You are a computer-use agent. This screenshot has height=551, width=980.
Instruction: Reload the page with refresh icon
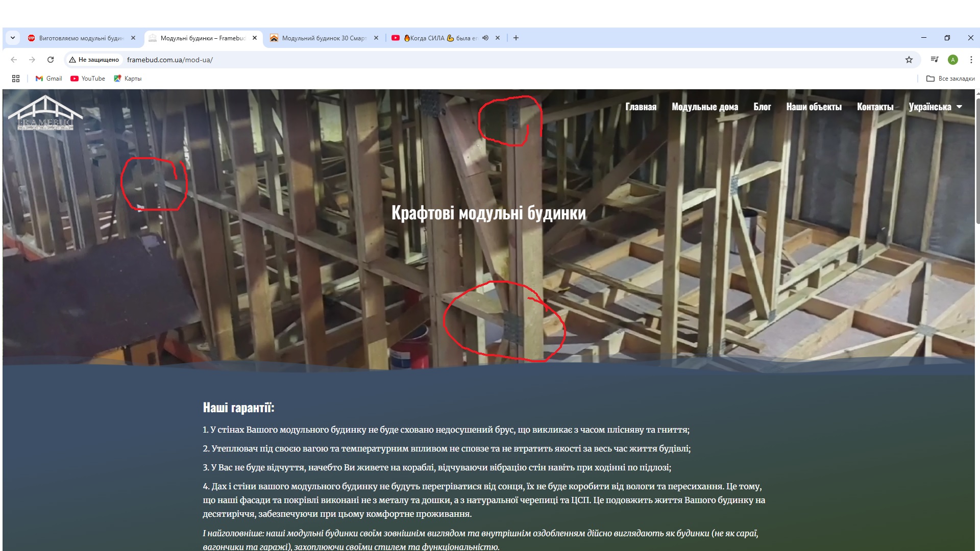(51, 60)
